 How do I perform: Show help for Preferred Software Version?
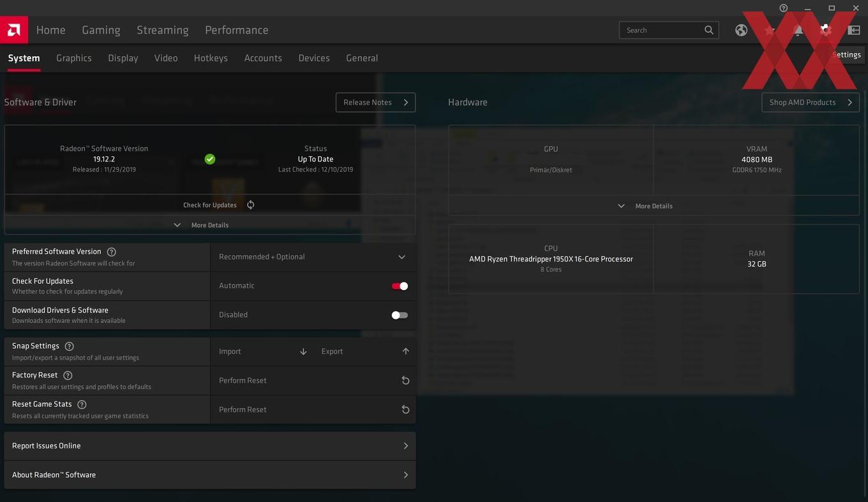112,252
